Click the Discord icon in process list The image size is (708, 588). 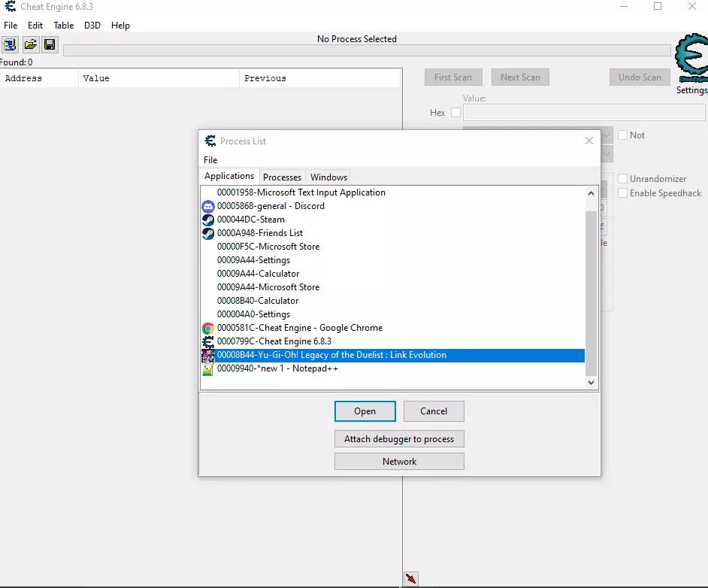(x=207, y=206)
